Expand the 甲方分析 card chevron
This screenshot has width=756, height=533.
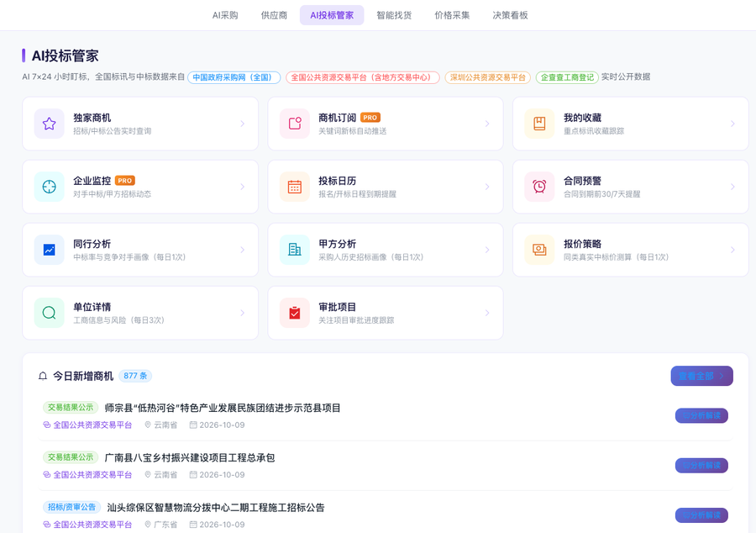(x=487, y=250)
